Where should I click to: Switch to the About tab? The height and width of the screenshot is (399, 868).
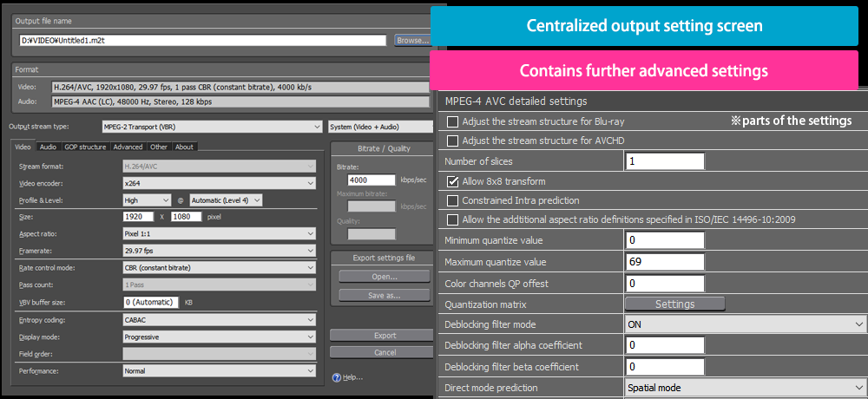[184, 147]
